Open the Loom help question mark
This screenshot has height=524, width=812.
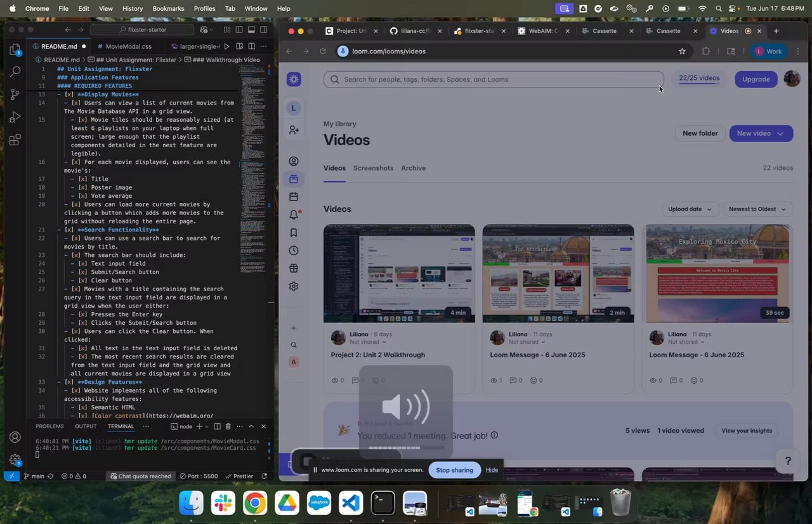[x=788, y=461]
